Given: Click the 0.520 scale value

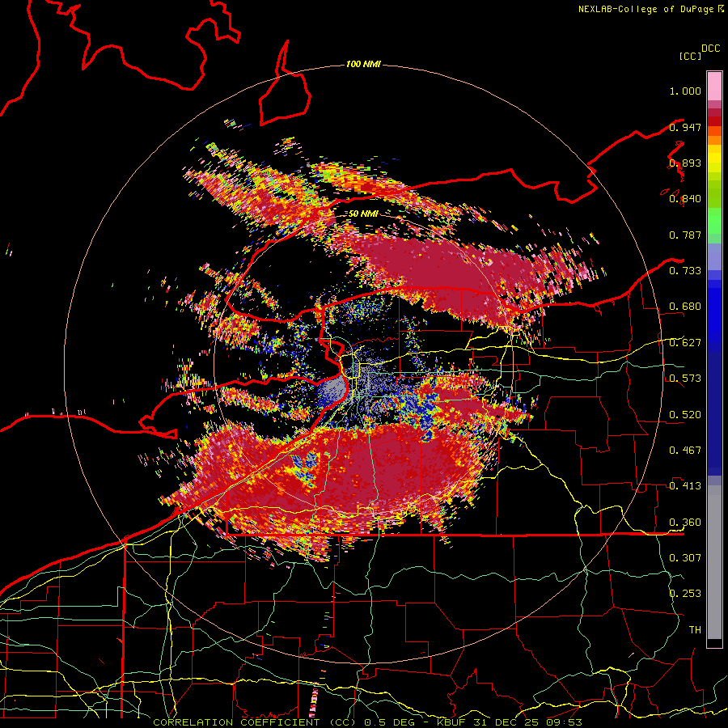Looking at the screenshot, I should pyautogui.click(x=685, y=415).
